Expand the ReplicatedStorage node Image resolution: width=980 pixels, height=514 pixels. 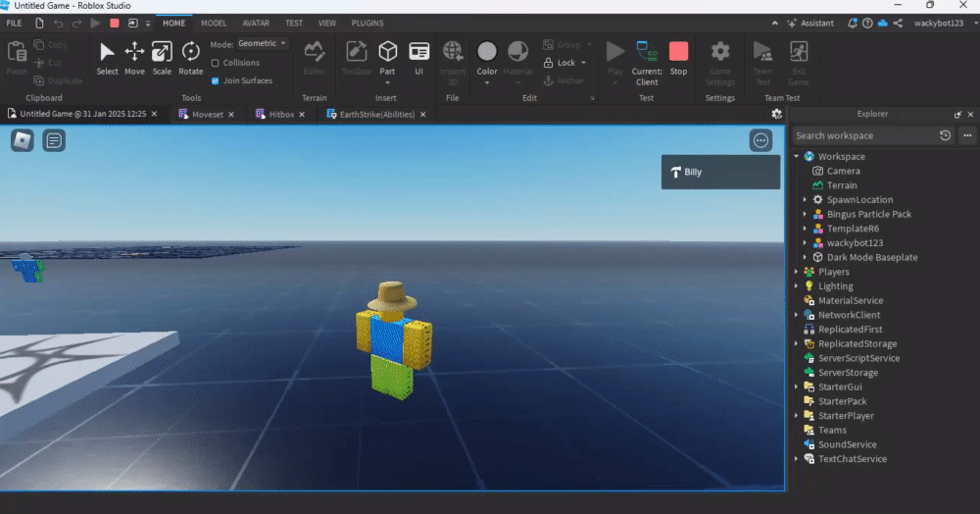[x=796, y=343]
